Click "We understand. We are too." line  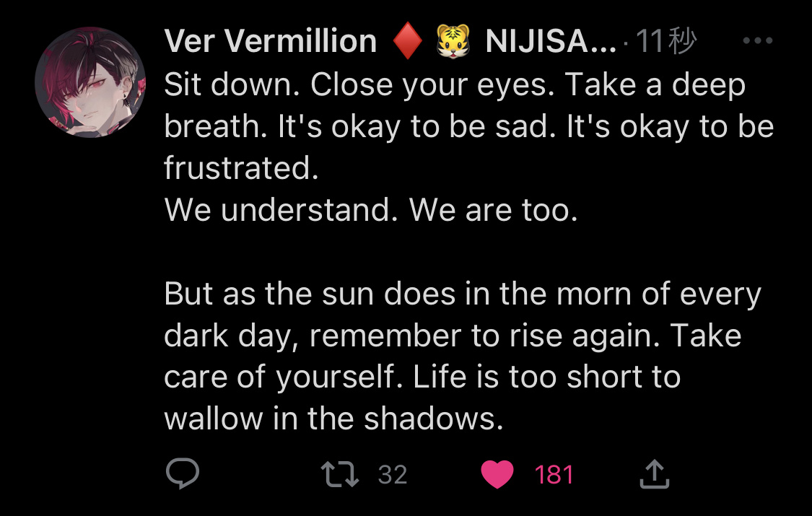[x=371, y=209]
